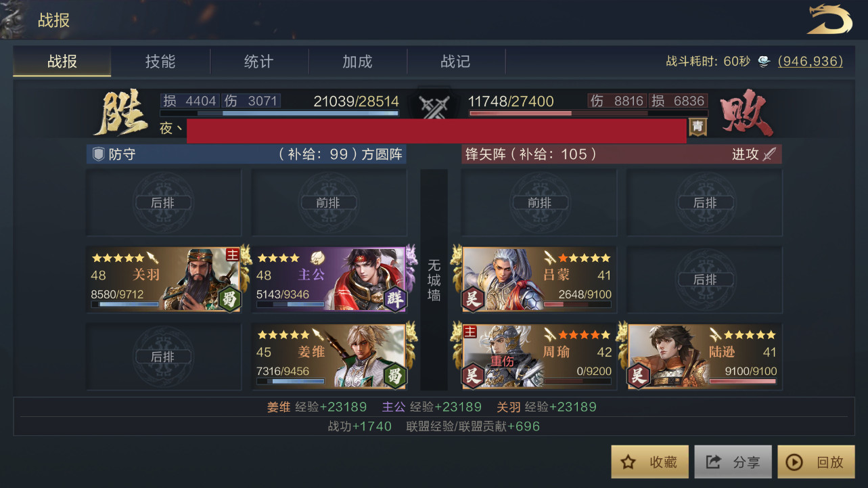868x488 pixels.
Task: Click the 群 faction badge on 主公
Action: (x=395, y=298)
